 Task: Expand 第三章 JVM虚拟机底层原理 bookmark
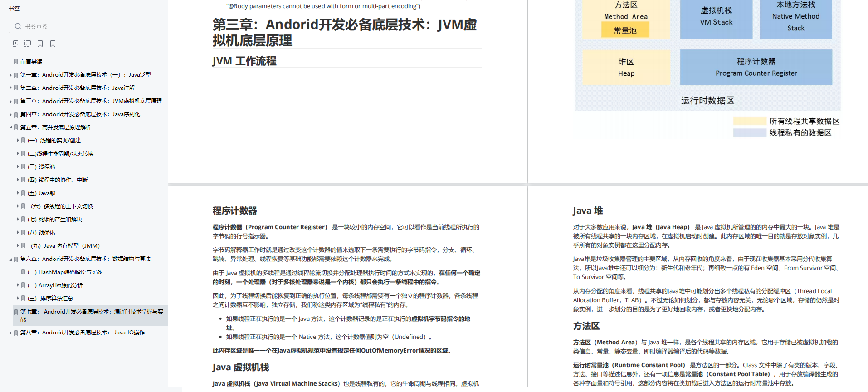(10, 101)
